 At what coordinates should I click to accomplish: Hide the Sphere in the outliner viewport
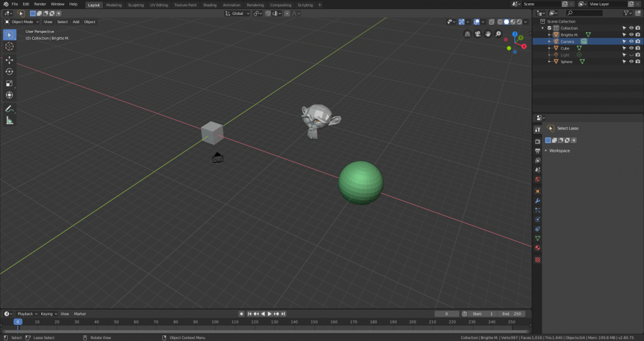631,62
